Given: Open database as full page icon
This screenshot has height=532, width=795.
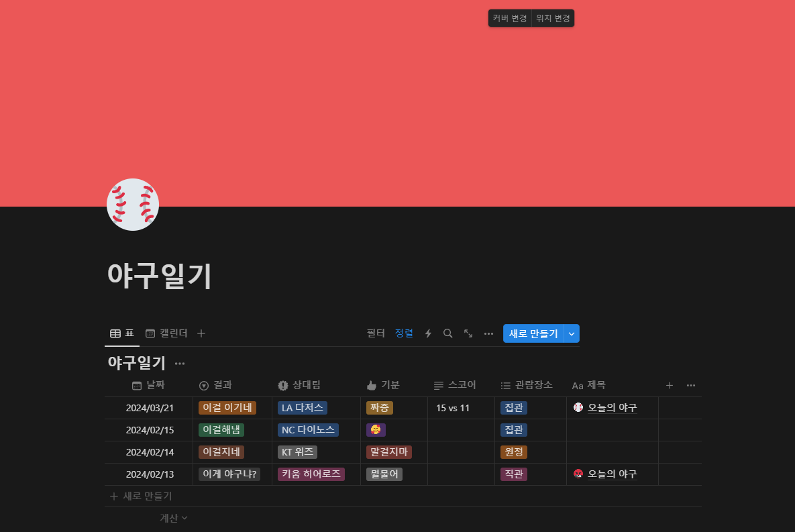Looking at the screenshot, I should (468, 333).
